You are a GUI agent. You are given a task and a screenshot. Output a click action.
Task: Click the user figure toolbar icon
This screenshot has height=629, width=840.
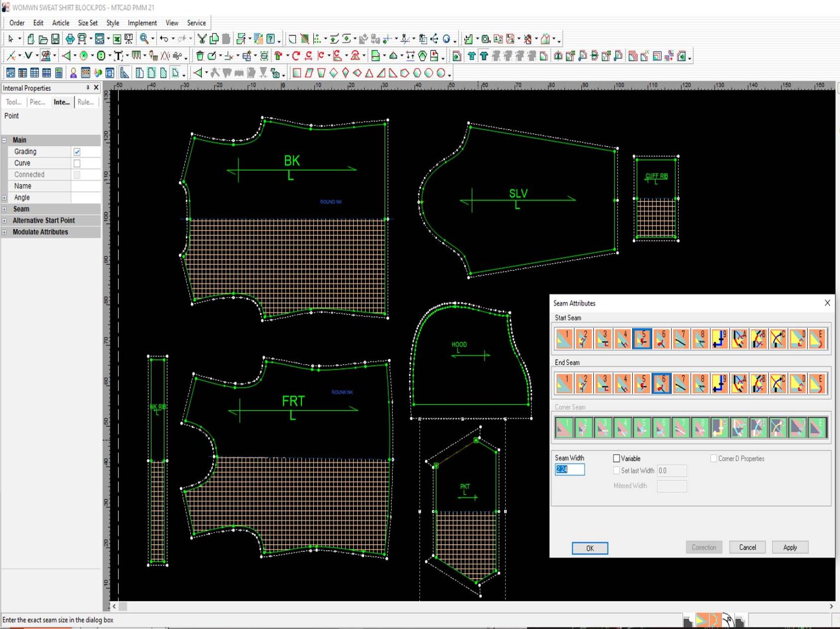coord(73,73)
